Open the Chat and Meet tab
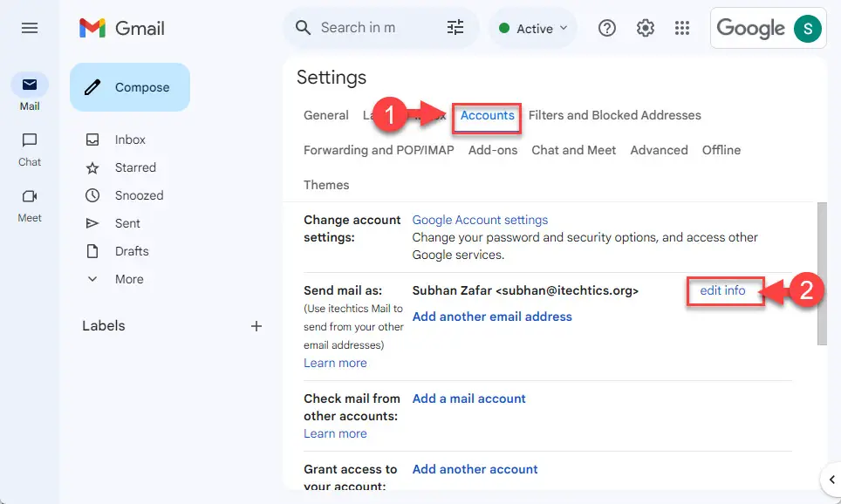This screenshot has height=504, width=841. click(x=573, y=150)
